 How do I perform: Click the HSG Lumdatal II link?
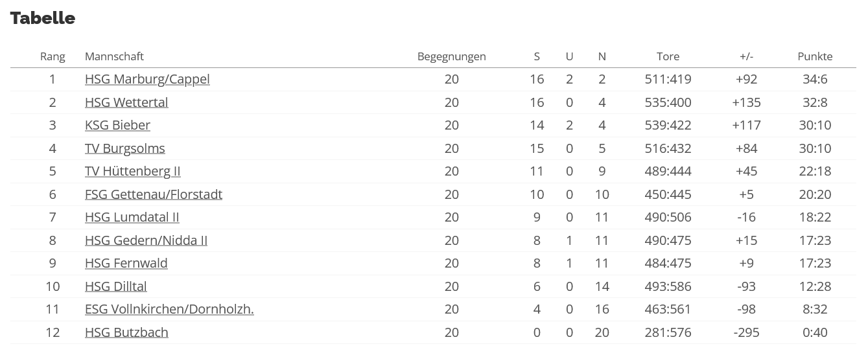tap(132, 217)
